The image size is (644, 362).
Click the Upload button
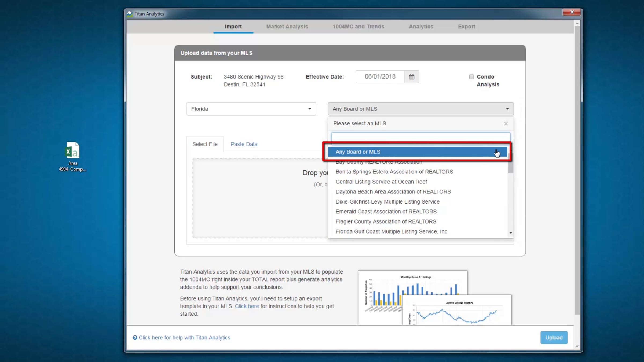point(554,338)
